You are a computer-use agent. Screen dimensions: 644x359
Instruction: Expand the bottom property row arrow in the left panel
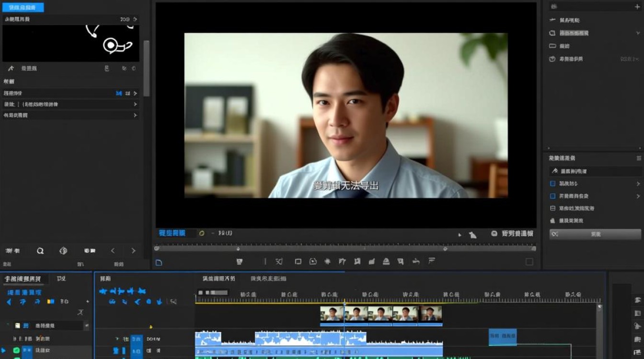click(135, 115)
